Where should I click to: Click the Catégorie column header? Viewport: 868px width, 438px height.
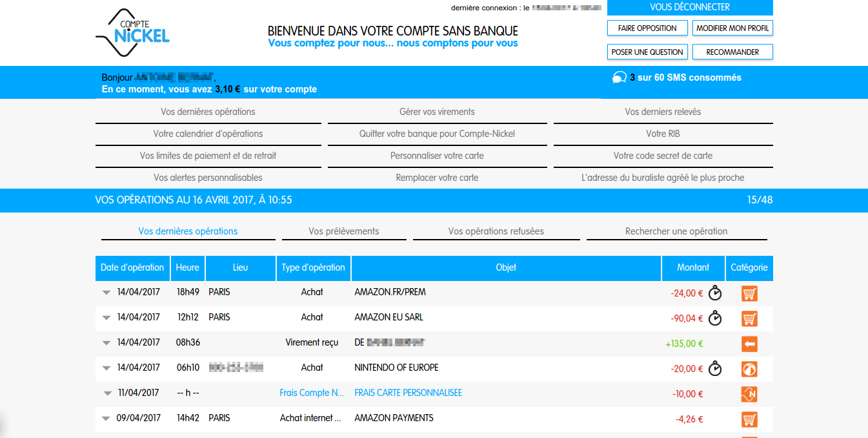(x=749, y=267)
